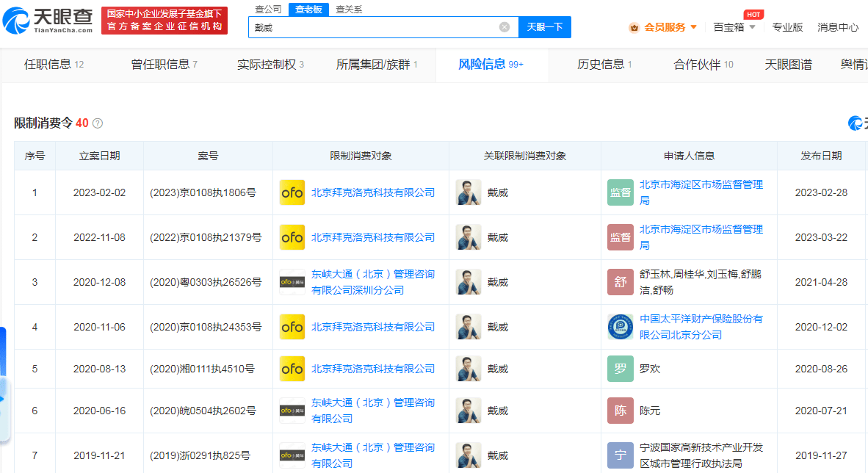This screenshot has width=868, height=473.
Task: Click 戴威's avatar photo in row 7
Action: tap(469, 456)
